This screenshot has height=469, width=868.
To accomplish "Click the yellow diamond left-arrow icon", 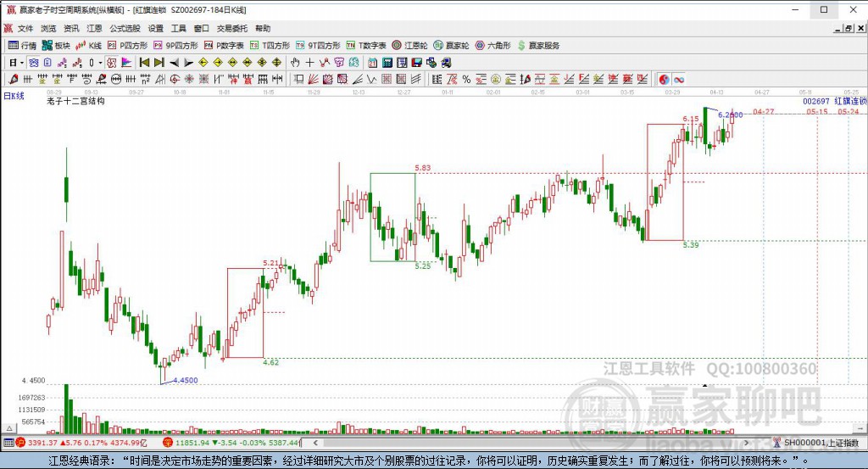I will click(203, 63).
